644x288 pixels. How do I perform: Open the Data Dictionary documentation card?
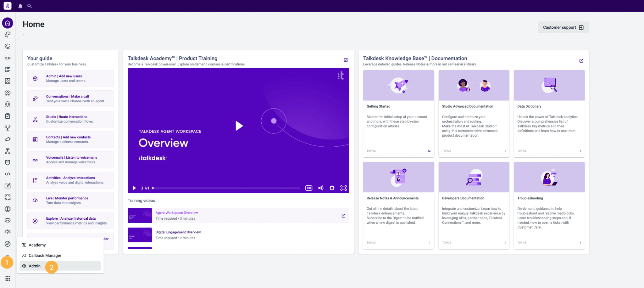[x=549, y=113]
